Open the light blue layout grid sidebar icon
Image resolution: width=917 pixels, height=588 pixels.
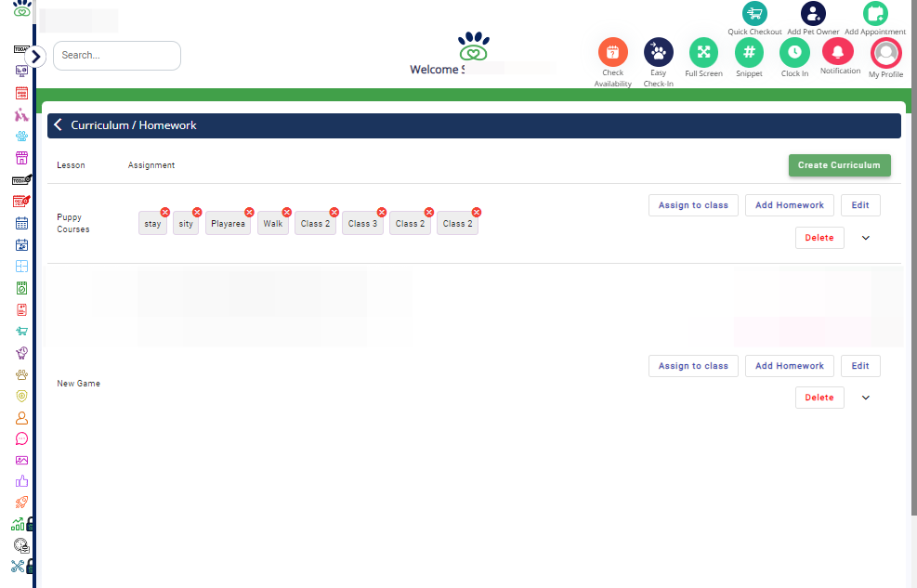(x=21, y=266)
